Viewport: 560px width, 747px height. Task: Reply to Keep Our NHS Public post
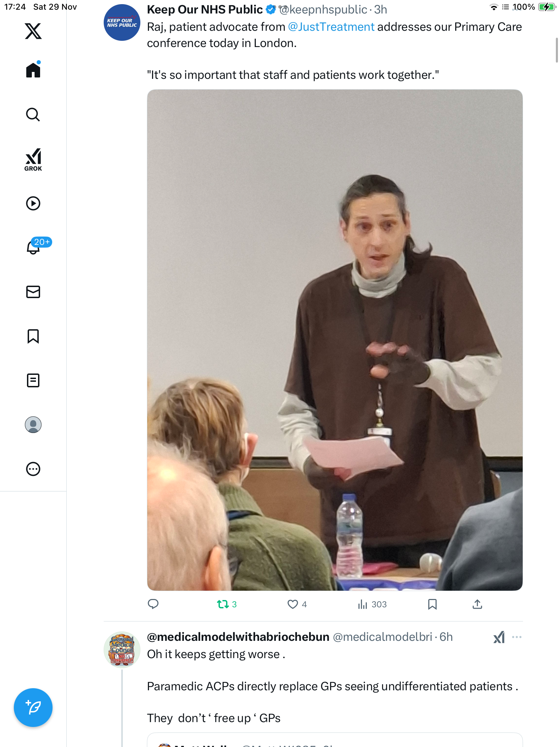[x=153, y=604]
